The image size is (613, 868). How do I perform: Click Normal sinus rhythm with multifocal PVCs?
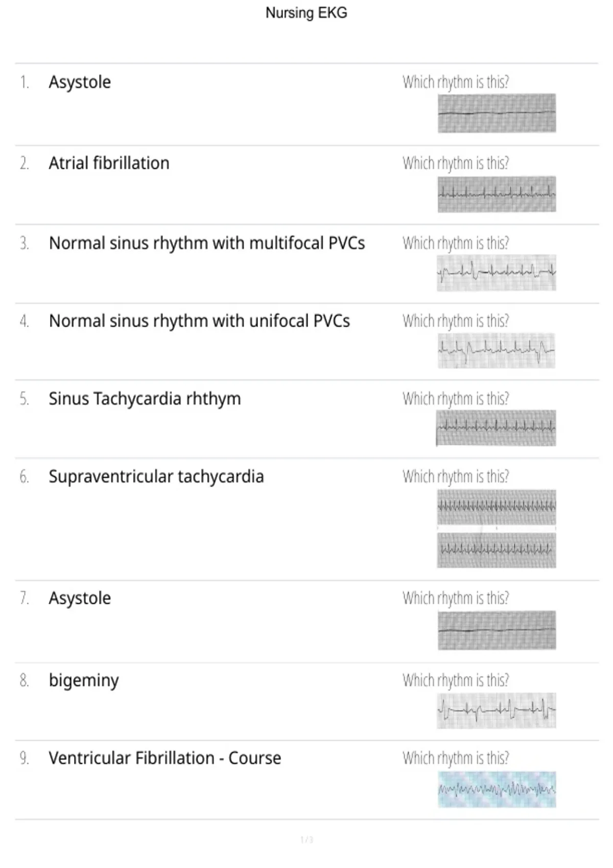coord(207,243)
